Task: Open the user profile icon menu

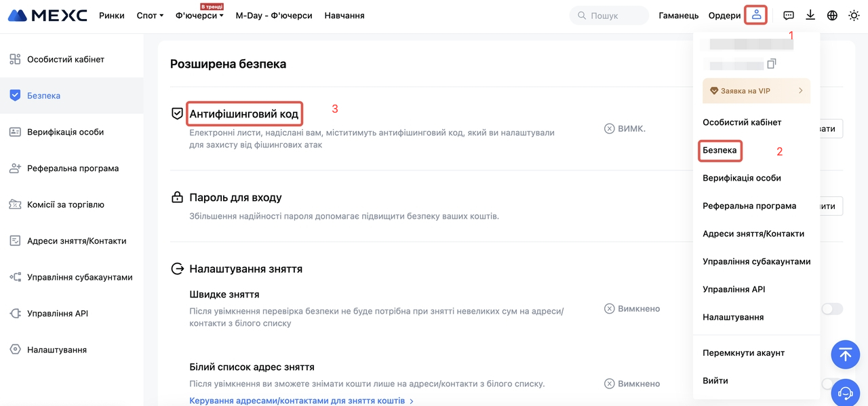Action: tap(756, 15)
